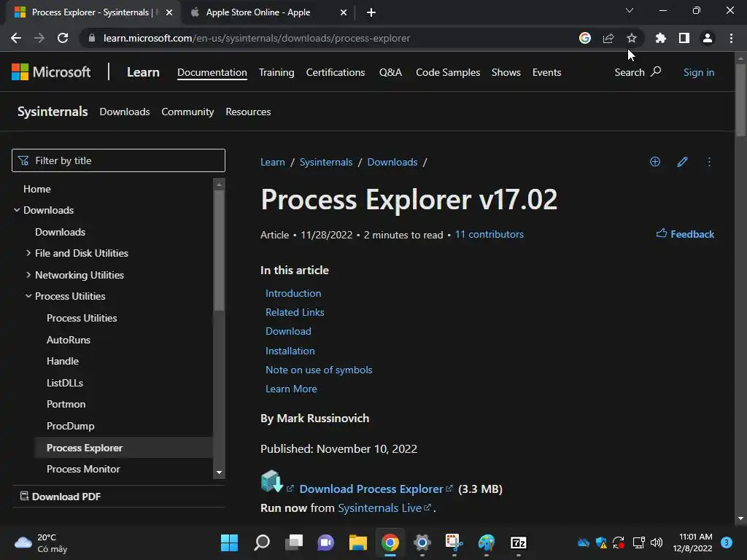Click Sysinternals breadcrumb link

(326, 162)
